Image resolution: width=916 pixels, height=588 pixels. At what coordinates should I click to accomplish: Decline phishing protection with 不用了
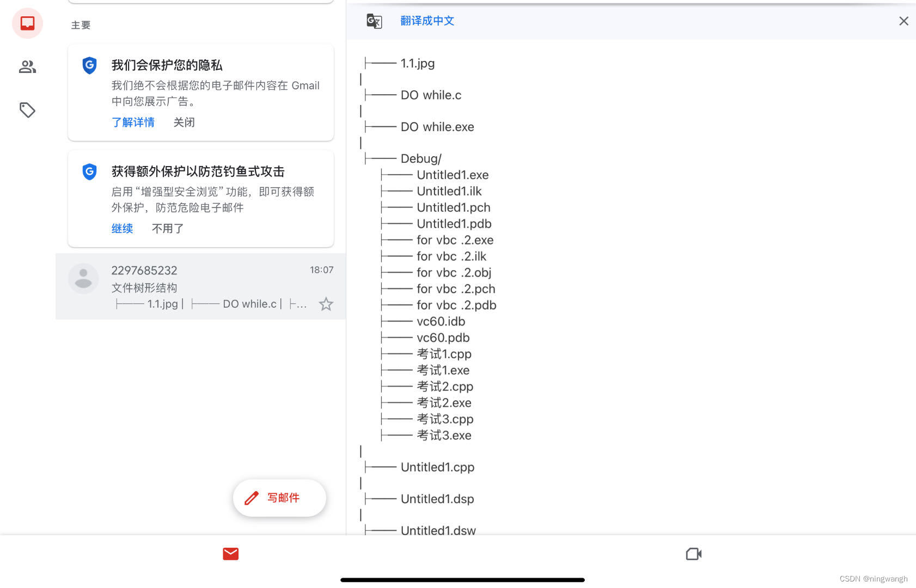(167, 228)
